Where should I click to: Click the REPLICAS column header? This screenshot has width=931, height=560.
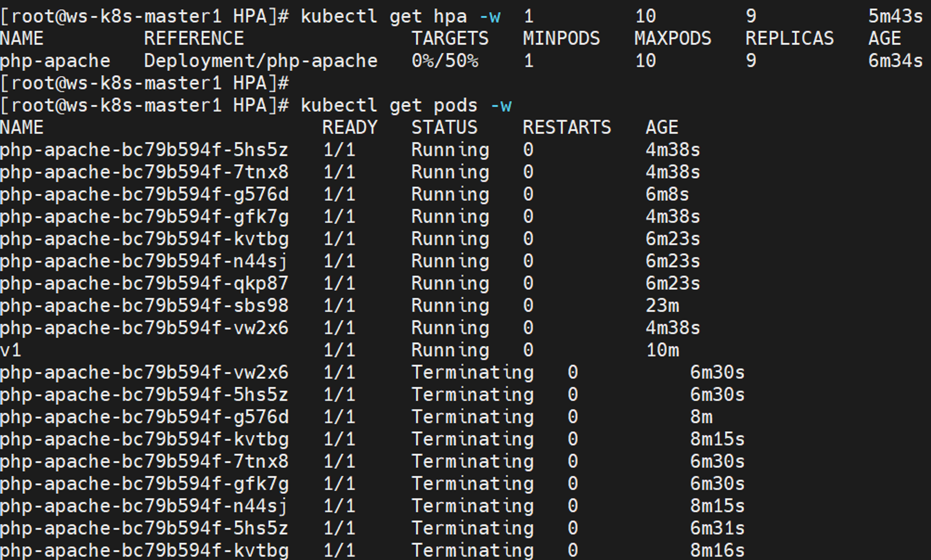(x=789, y=39)
